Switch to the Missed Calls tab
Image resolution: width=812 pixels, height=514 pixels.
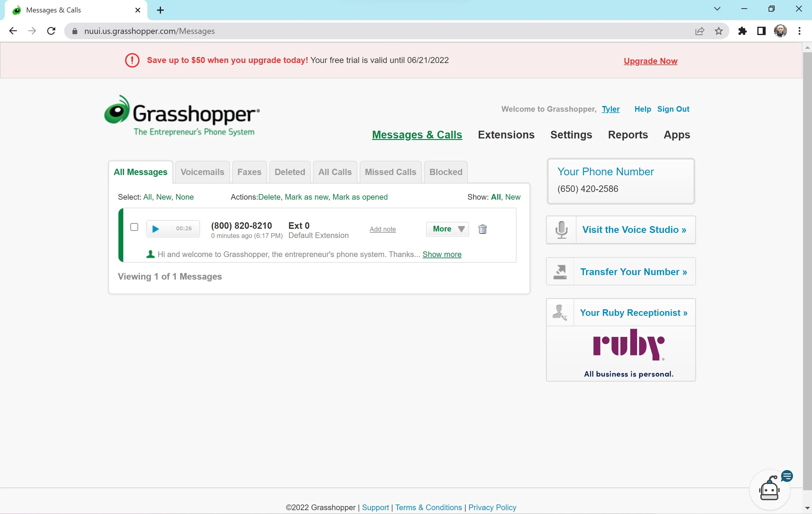(x=390, y=172)
